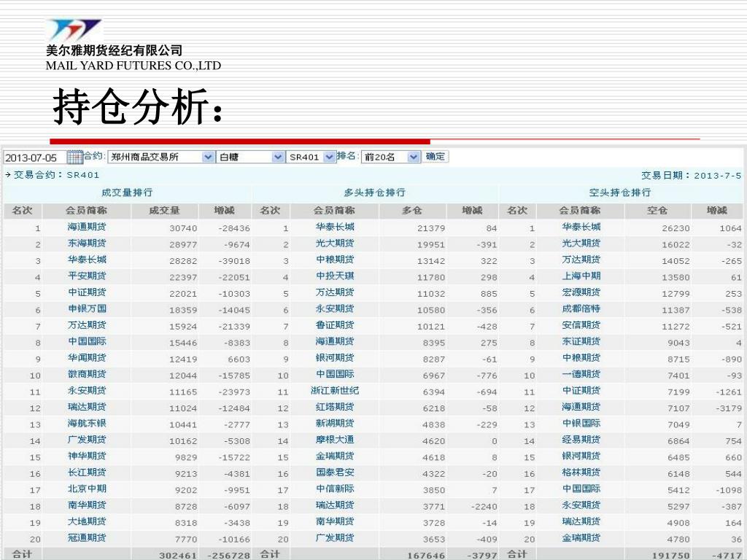The width and height of the screenshot is (747, 560).
Task: Open the 郑州商品交易所 exchange dropdown
Action: tap(161, 157)
